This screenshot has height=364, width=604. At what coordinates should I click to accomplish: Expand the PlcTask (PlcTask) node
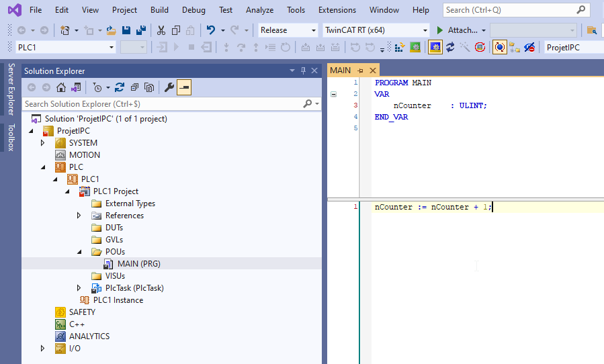point(79,288)
